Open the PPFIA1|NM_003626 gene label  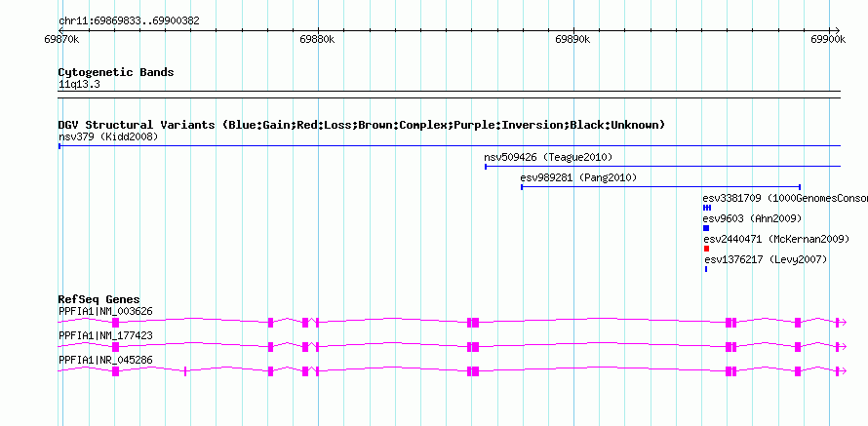105,312
